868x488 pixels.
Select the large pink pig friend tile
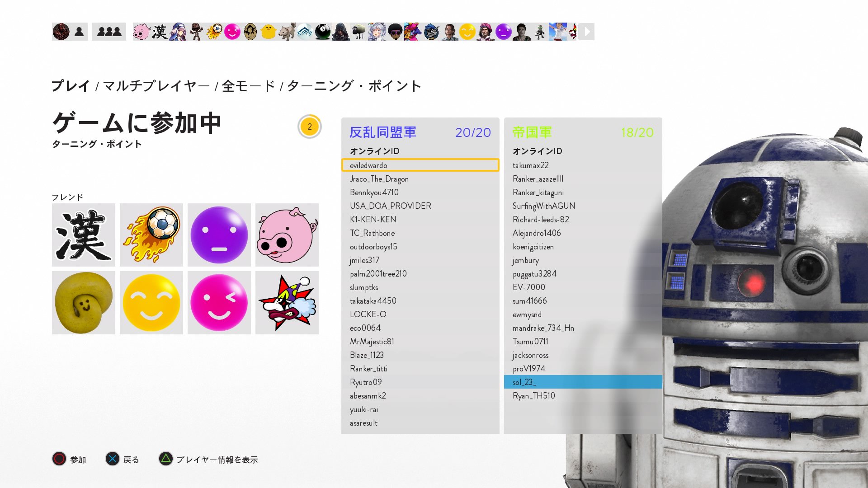[287, 235]
